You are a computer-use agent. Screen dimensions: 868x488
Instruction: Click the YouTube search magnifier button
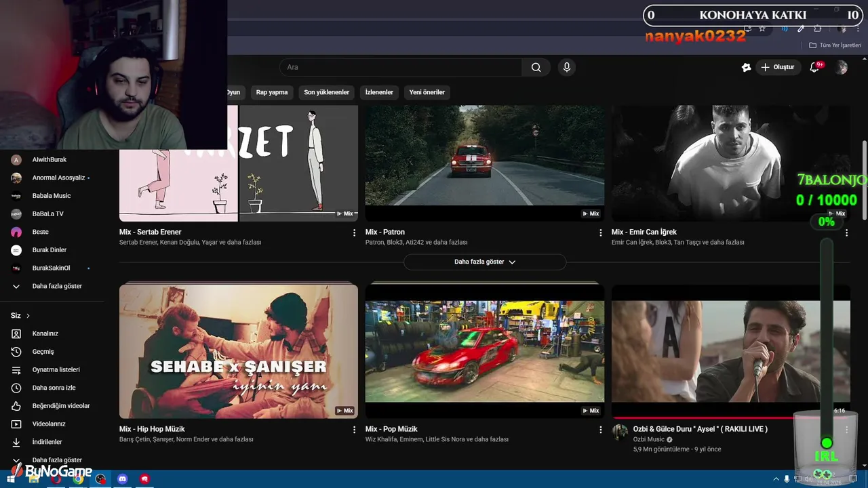click(536, 67)
